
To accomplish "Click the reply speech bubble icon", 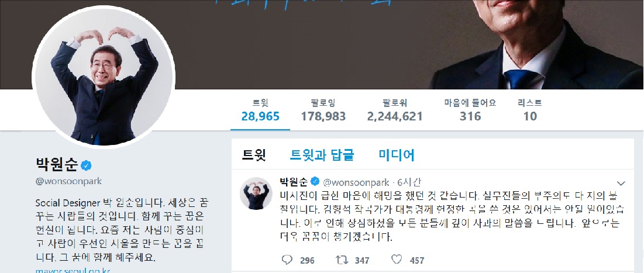I will point(287,260).
